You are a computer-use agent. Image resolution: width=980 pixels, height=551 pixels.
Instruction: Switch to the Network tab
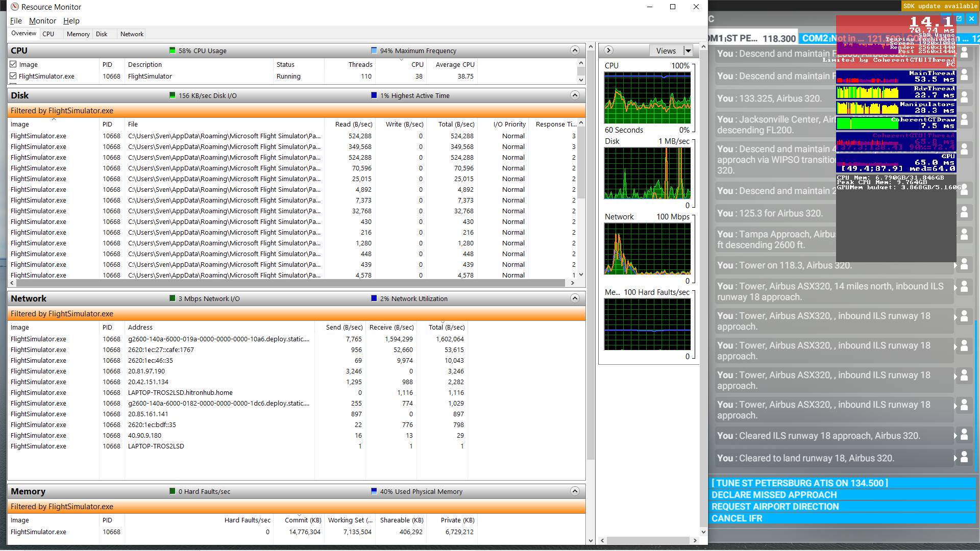click(x=132, y=34)
